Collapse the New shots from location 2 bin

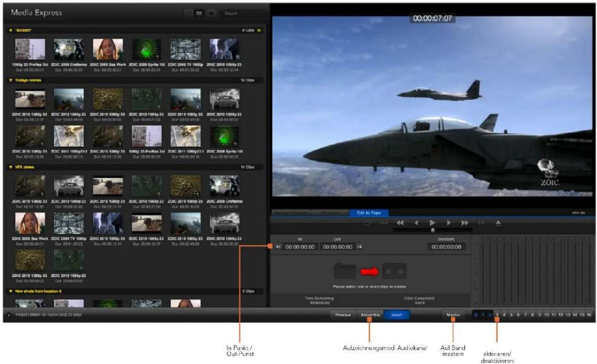[x=10, y=291]
